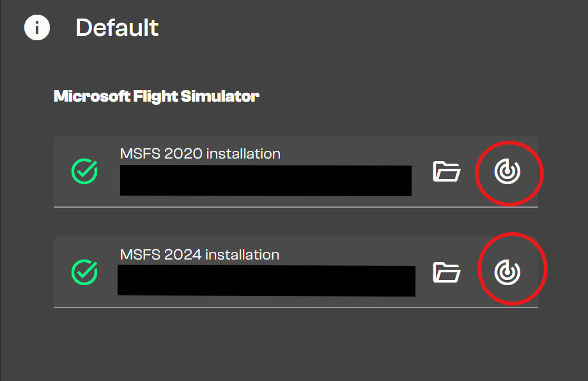Viewport: 588px width, 381px height.
Task: Click the word "Microsoft" in the heading
Action: tap(91, 97)
